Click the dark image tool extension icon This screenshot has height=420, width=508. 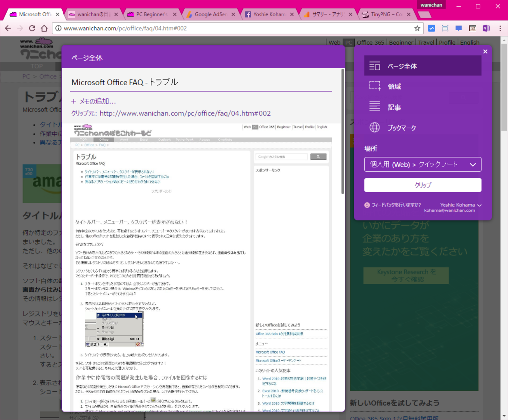tap(472, 28)
